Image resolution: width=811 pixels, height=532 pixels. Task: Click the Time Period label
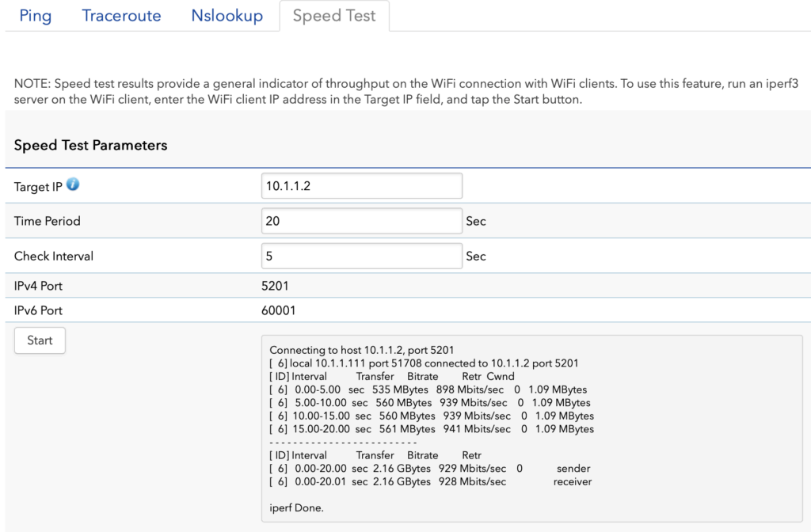[x=48, y=221]
